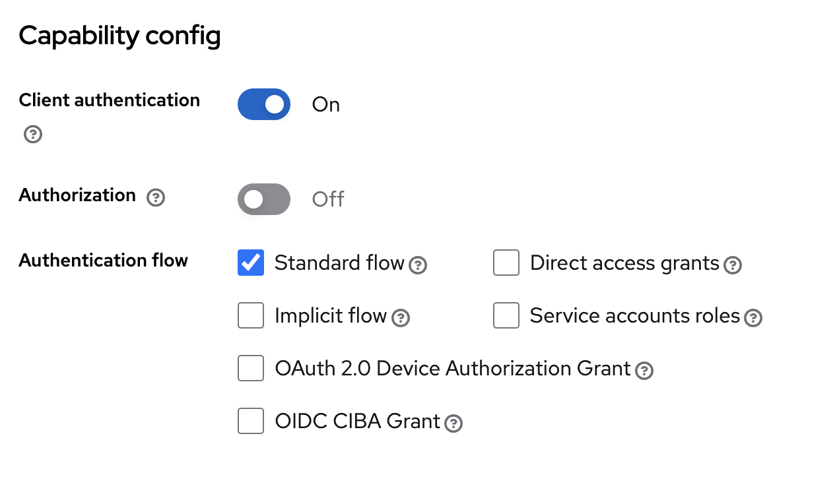837x504 pixels.
Task: Check OAuth 2.0 Device Authorization Grant box
Action: 251,368
